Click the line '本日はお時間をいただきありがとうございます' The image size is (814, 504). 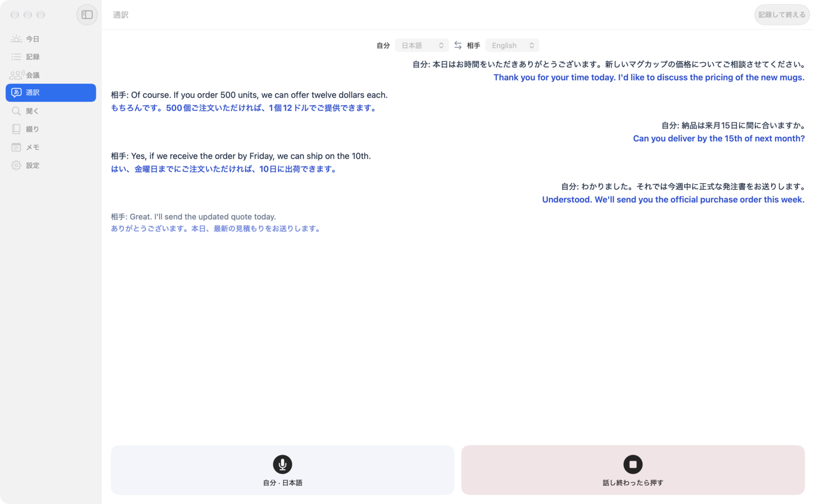pyautogui.click(x=608, y=64)
